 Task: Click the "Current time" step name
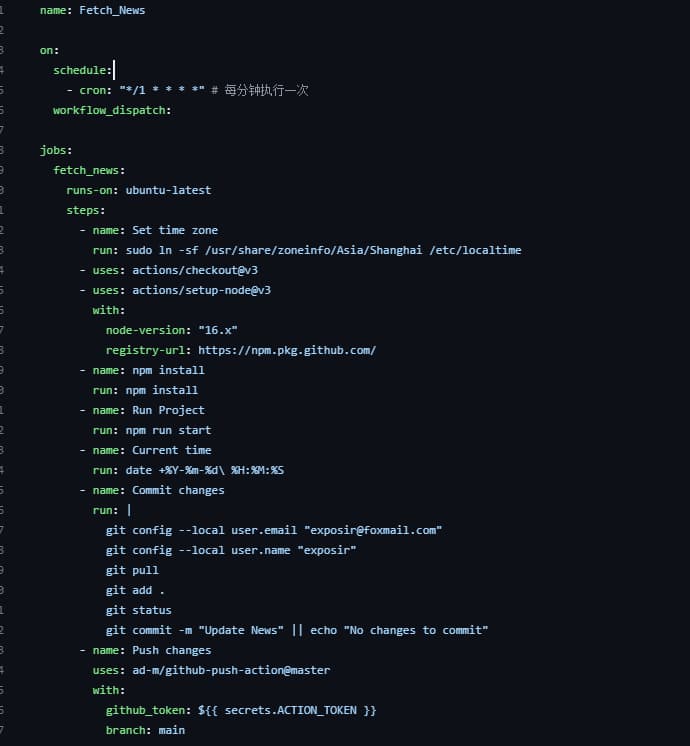(x=172, y=450)
